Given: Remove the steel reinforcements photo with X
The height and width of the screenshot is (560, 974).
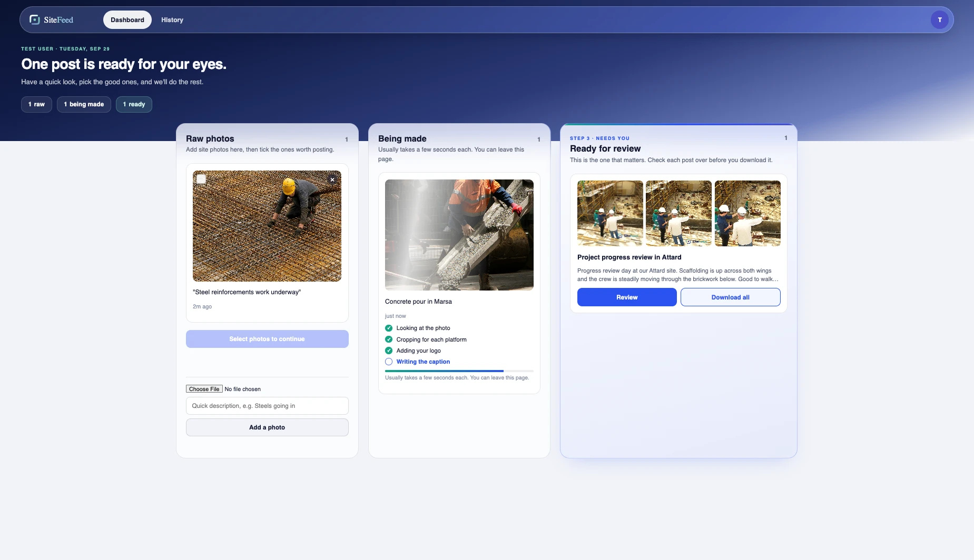Looking at the screenshot, I should click(332, 179).
